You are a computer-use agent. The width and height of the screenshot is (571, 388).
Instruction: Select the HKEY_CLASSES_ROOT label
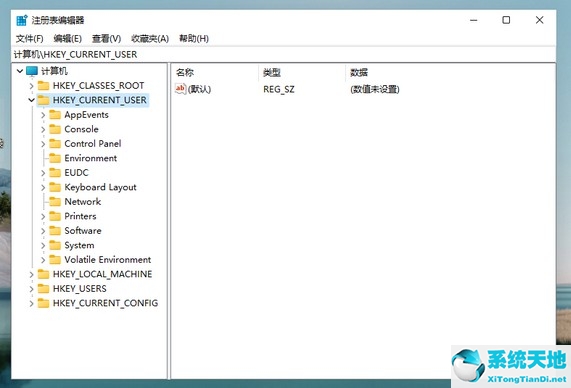click(98, 86)
